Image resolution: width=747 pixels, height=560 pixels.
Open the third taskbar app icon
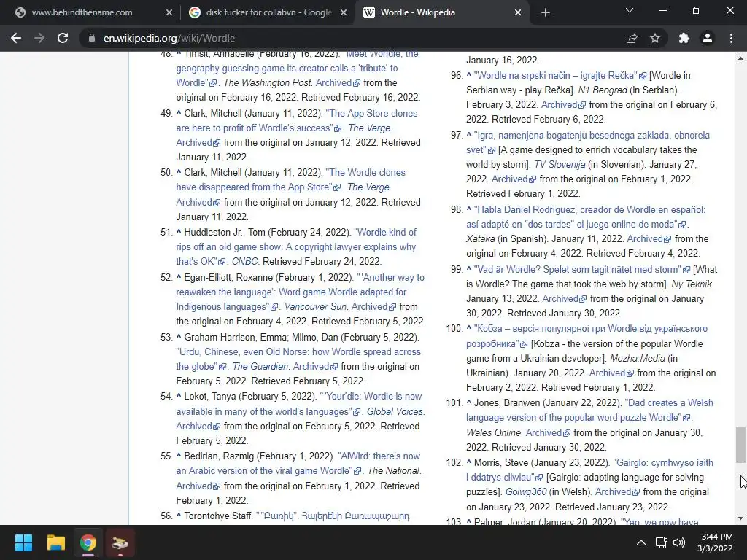pos(120,542)
